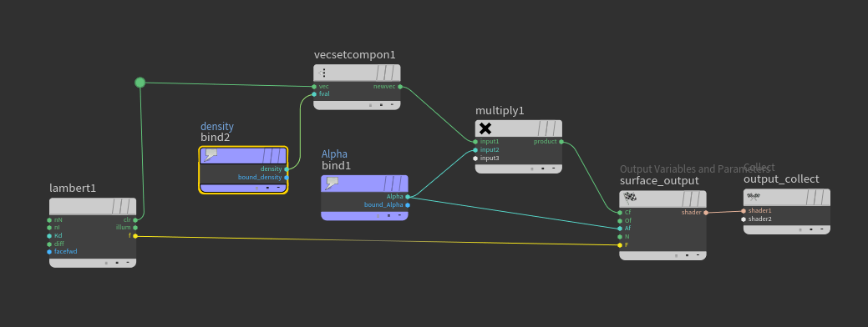This screenshot has width=868, height=327.
Task: Click the Alpha bind1 speech-bubble icon
Action: (332, 184)
